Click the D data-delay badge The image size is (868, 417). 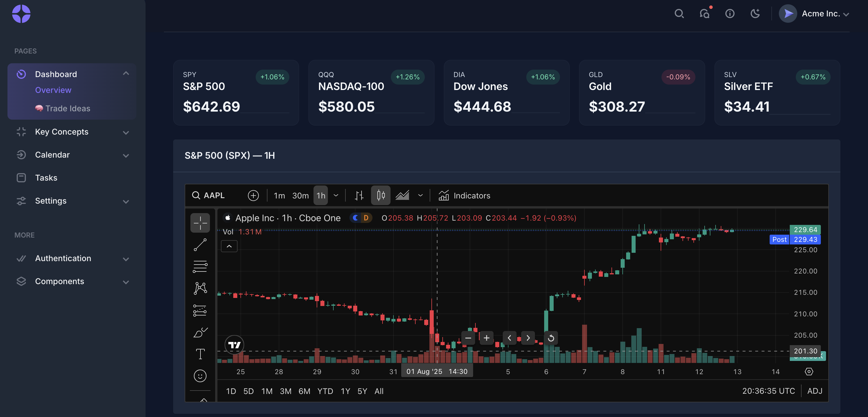pos(366,218)
